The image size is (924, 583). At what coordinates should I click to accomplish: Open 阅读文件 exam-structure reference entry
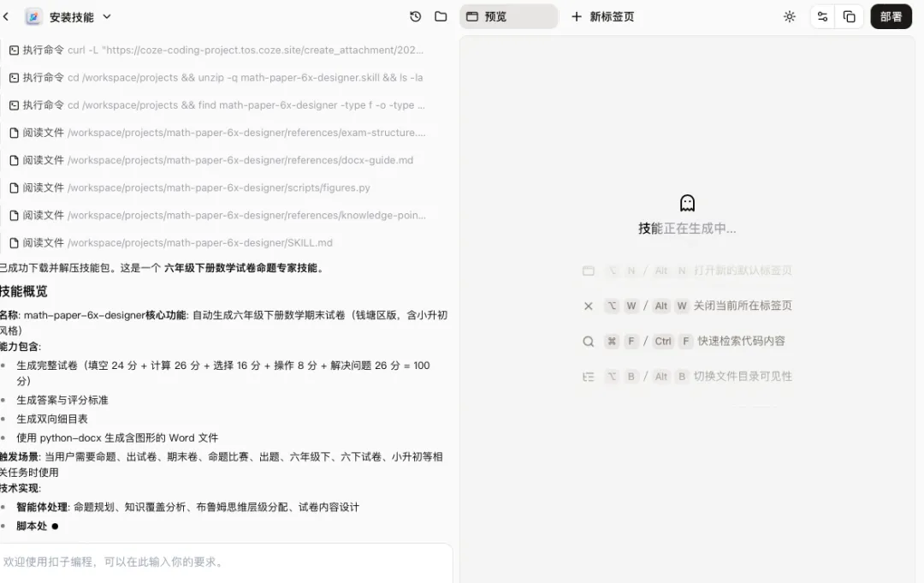click(216, 133)
